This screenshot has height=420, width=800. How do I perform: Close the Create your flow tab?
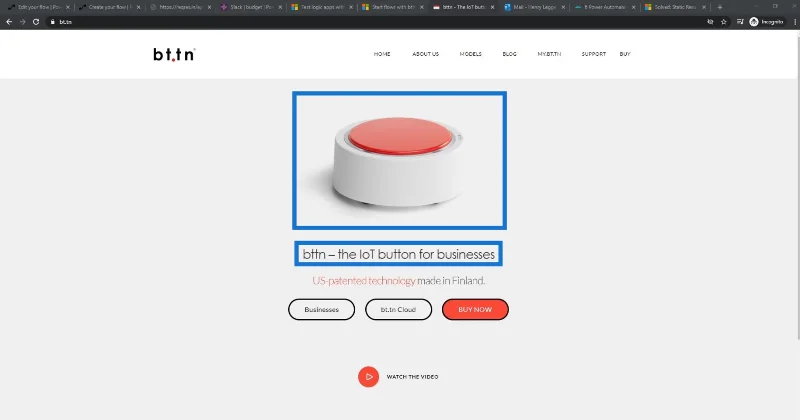pos(138,7)
